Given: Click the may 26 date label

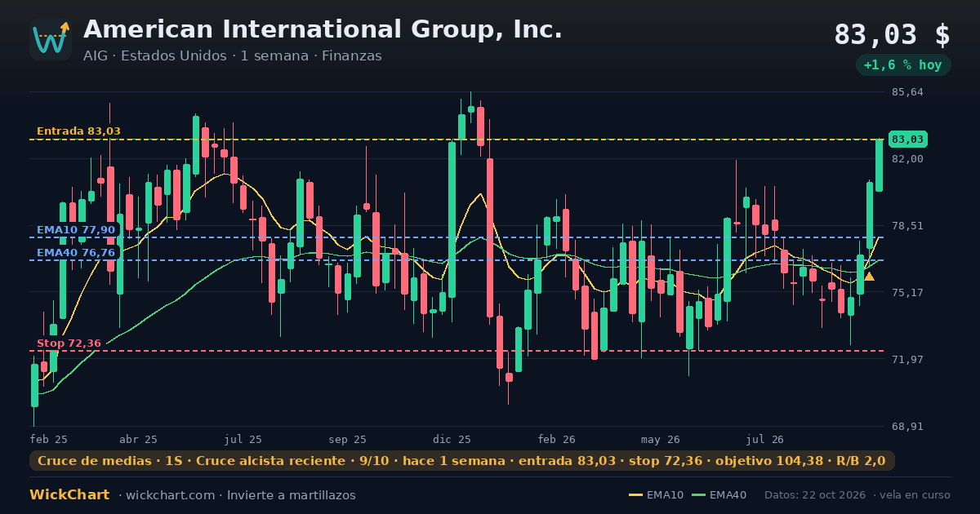Looking at the screenshot, I should 661,439.
